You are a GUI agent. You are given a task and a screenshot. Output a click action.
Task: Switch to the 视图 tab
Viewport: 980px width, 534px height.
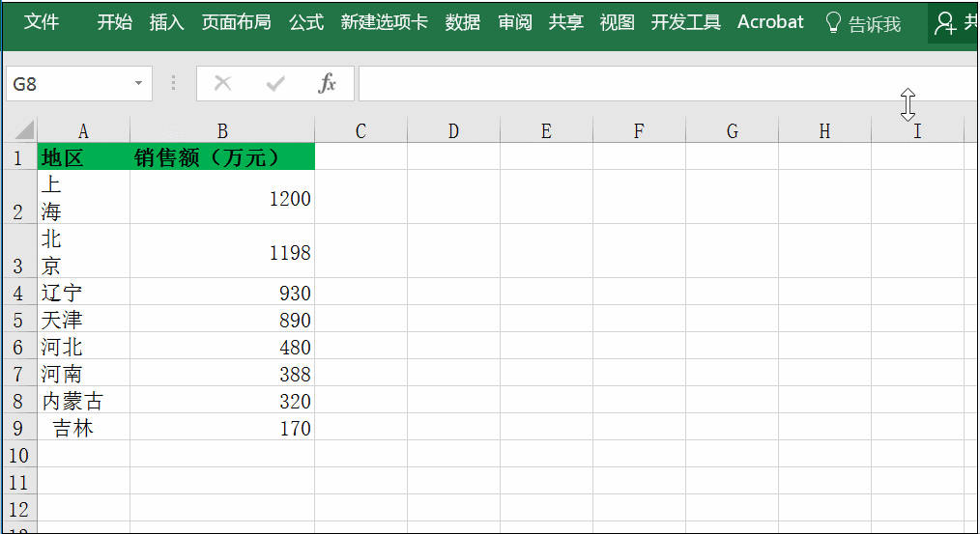(618, 22)
